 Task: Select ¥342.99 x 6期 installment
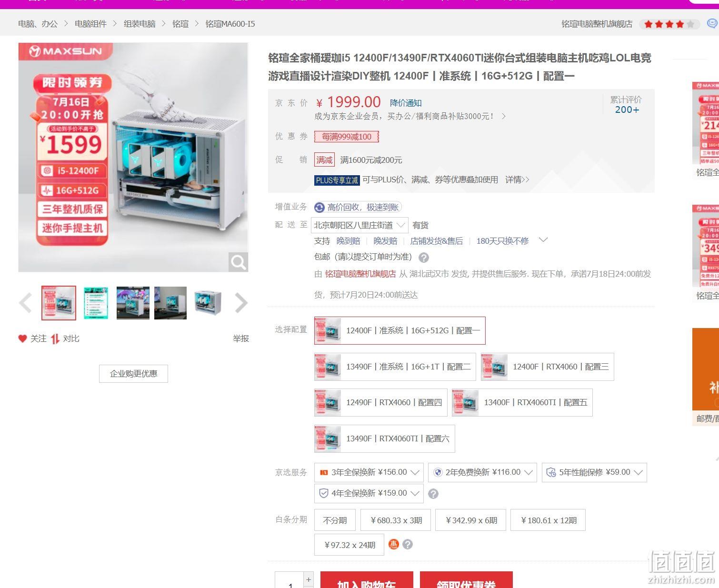(471, 520)
